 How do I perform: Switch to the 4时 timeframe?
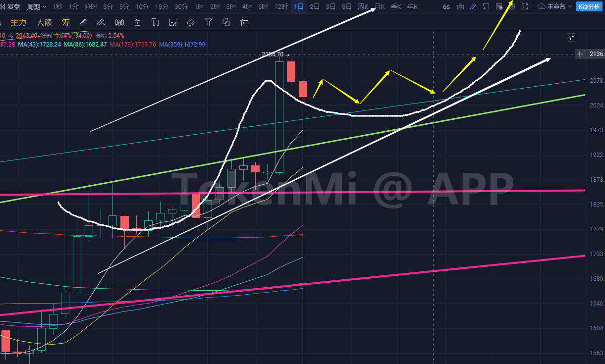(x=247, y=6)
